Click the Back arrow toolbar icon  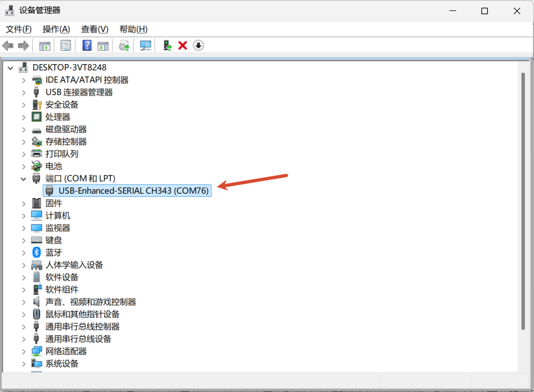pyautogui.click(x=8, y=46)
